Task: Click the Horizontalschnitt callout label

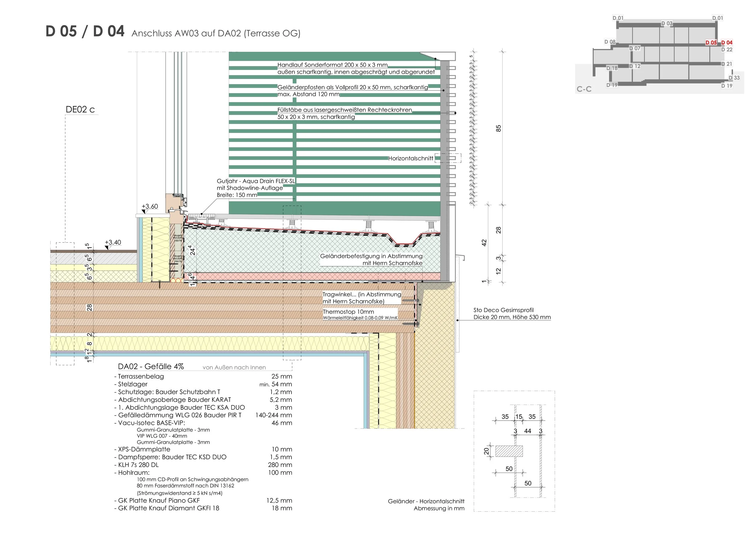Action: click(x=411, y=159)
